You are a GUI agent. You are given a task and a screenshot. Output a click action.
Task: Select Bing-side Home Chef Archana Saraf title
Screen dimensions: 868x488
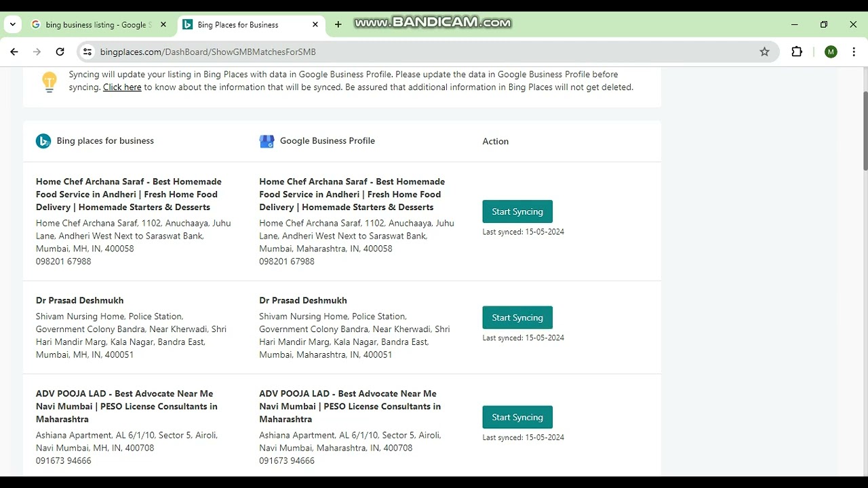pos(129,195)
